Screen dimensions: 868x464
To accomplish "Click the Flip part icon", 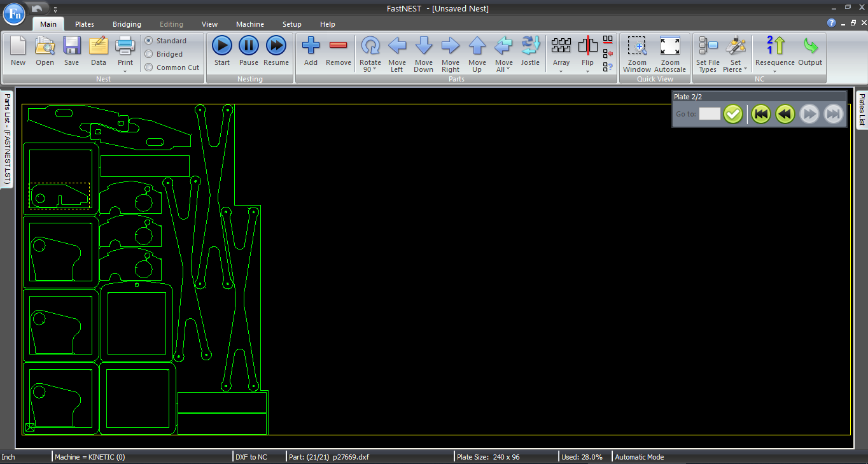I will [587, 46].
